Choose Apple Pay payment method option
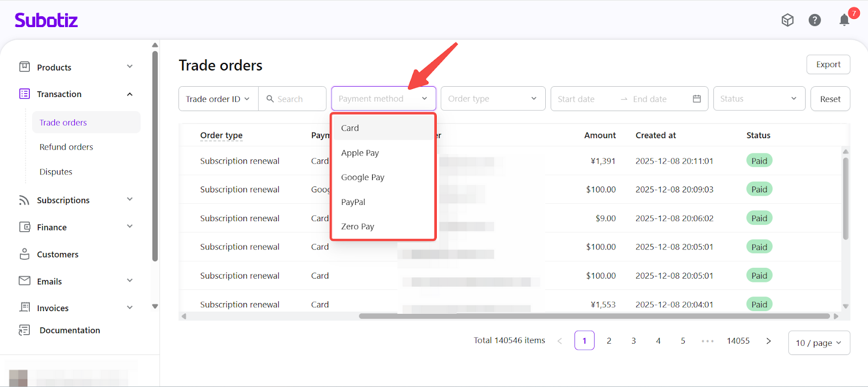The image size is (868, 387). click(x=360, y=153)
